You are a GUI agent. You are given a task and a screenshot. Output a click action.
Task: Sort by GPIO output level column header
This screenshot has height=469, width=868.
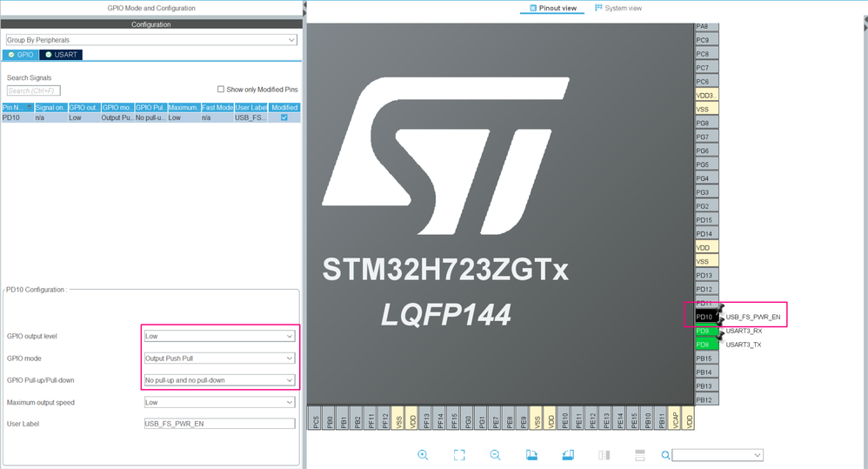click(84, 107)
